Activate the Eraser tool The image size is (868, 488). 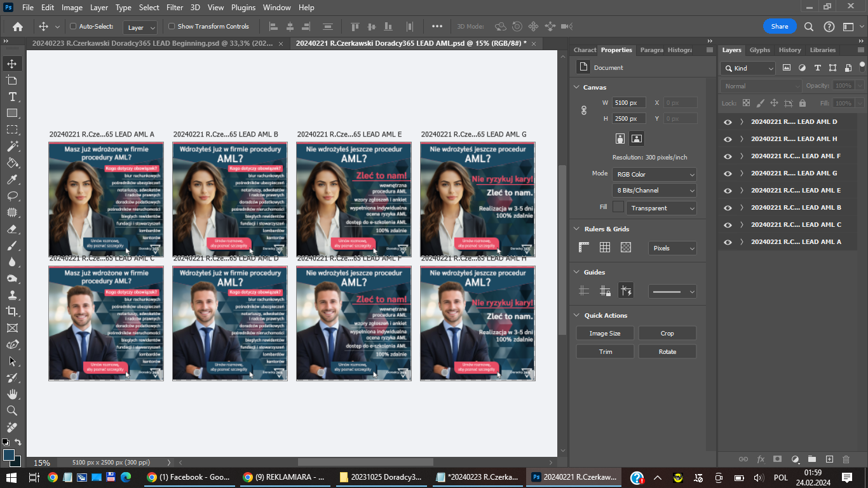pyautogui.click(x=12, y=229)
